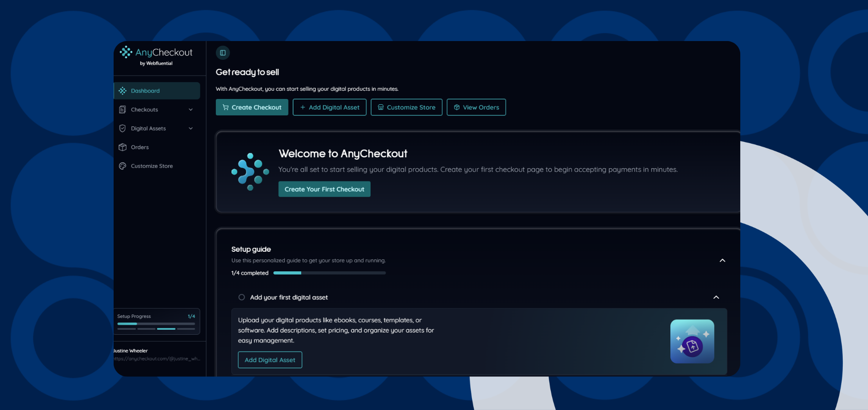The width and height of the screenshot is (868, 410).
Task: Click the Checkouts receipt icon
Action: click(x=122, y=110)
